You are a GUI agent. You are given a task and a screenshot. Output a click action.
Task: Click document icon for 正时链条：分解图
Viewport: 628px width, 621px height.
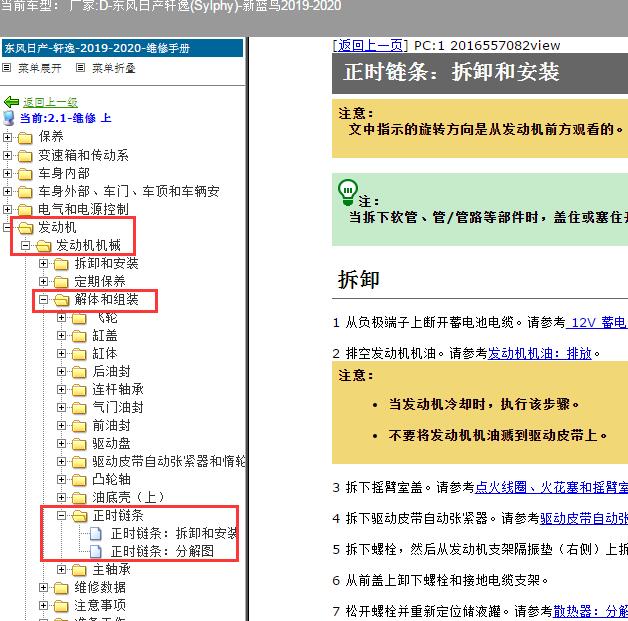point(96,551)
